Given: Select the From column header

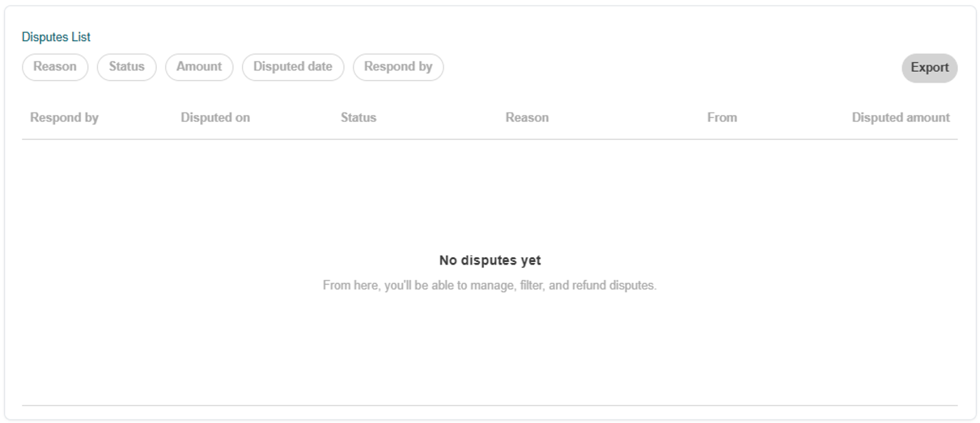Looking at the screenshot, I should (x=722, y=118).
